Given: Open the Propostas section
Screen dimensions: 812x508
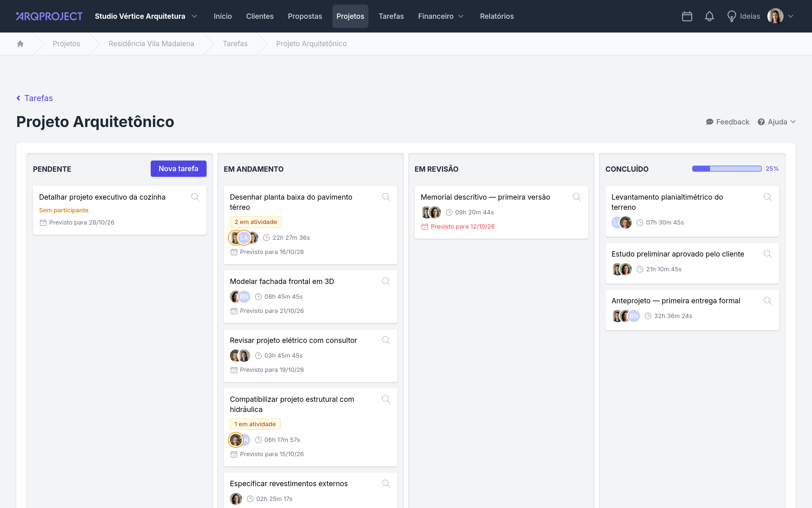Looking at the screenshot, I should click(305, 16).
